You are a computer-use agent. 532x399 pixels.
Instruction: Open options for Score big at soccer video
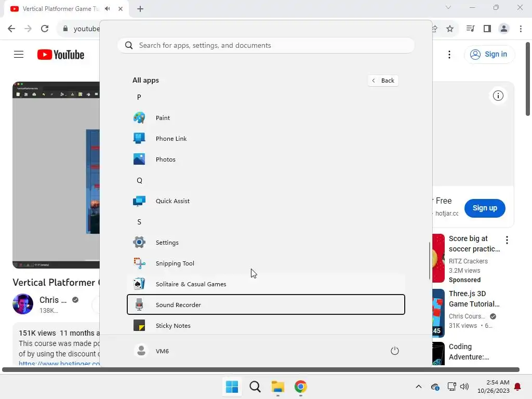click(507, 240)
